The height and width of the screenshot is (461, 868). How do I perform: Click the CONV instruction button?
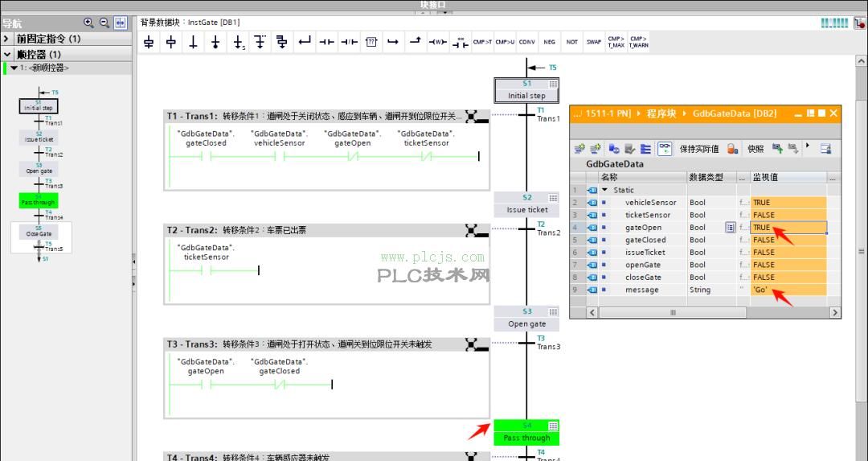pyautogui.click(x=527, y=42)
